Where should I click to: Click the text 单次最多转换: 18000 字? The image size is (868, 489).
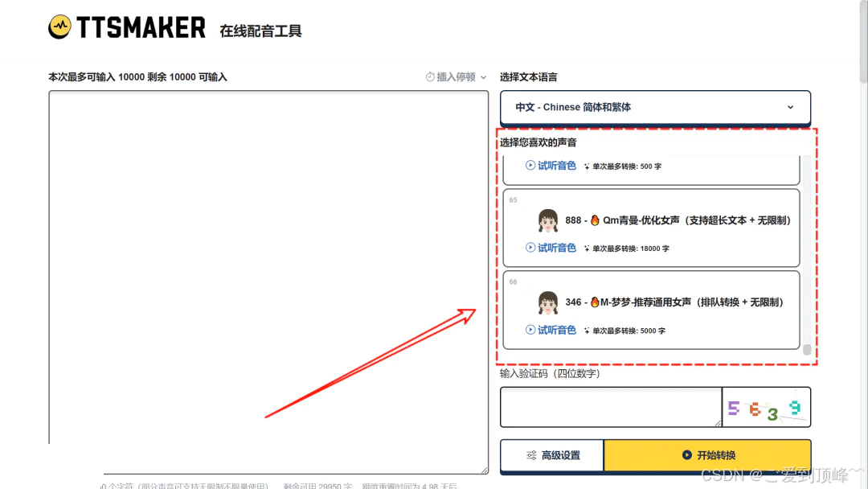(x=631, y=249)
